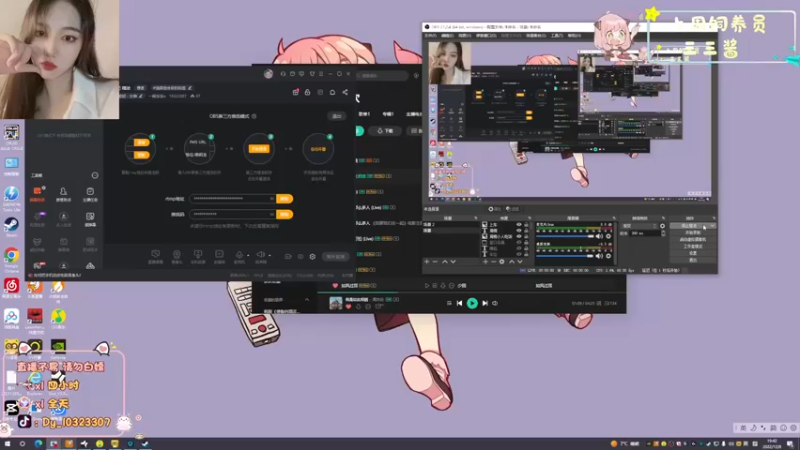
Task: Click the transition duration input field
Action: point(645,233)
